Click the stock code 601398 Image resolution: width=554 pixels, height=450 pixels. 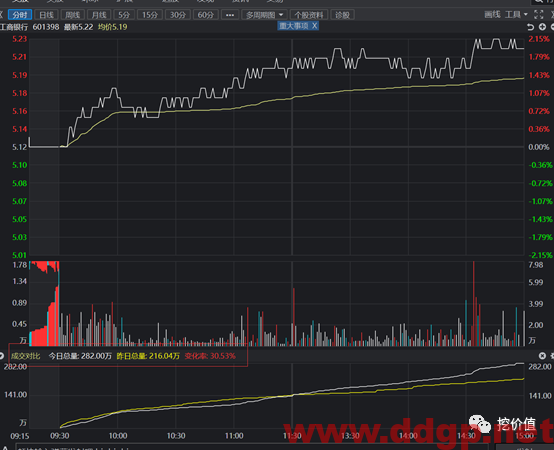coord(46,27)
